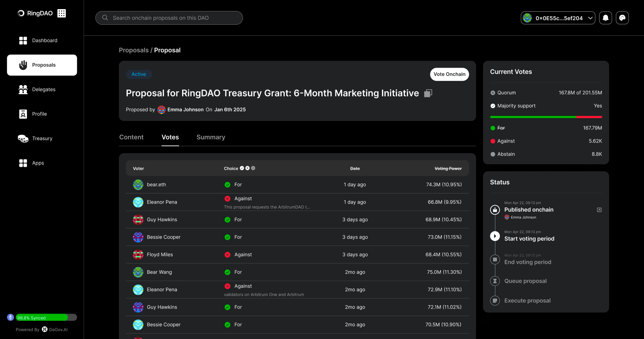Filter votes by the Abstain minus icon
The width and height of the screenshot is (644, 339).
[x=253, y=168]
